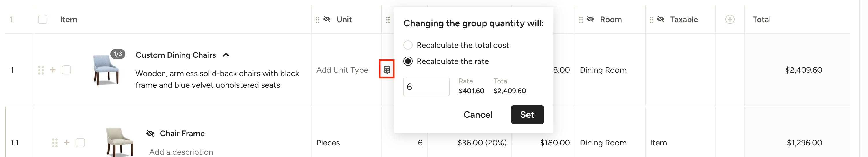Check the Custom Dining Chairs row checkbox
Image resolution: width=868 pixels, height=157 pixels.
(66, 70)
